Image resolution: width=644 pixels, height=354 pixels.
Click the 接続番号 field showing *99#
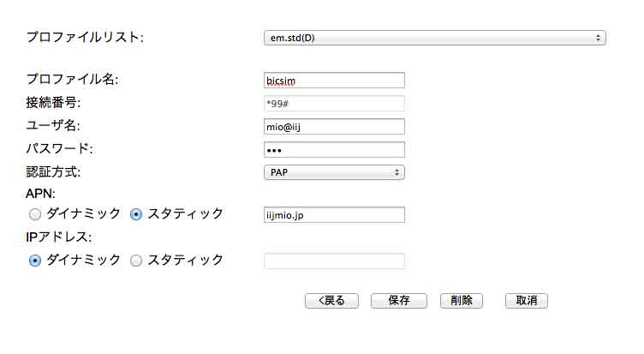pyautogui.click(x=334, y=103)
